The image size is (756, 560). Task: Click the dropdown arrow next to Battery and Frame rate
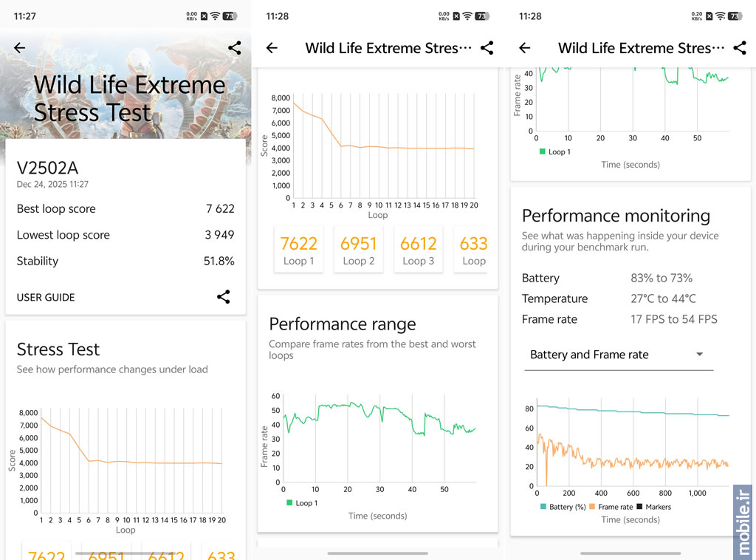[x=699, y=355]
